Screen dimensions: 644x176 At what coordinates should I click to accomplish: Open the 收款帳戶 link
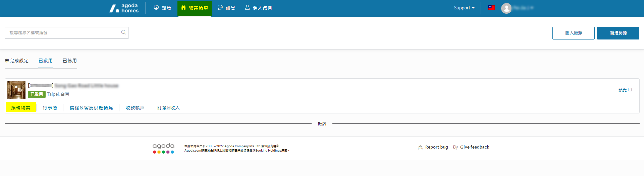[135, 108]
